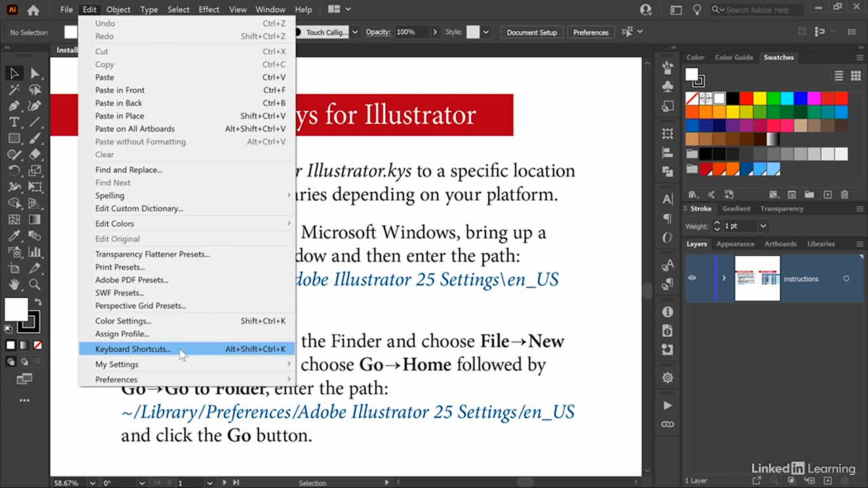Select the Type tool
This screenshot has width=868, height=488.
point(14,122)
